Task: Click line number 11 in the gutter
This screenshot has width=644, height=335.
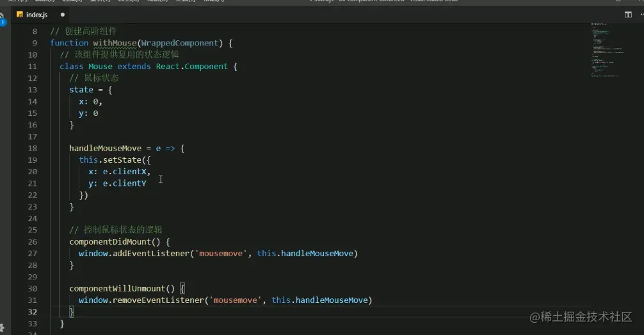Action: (33, 67)
